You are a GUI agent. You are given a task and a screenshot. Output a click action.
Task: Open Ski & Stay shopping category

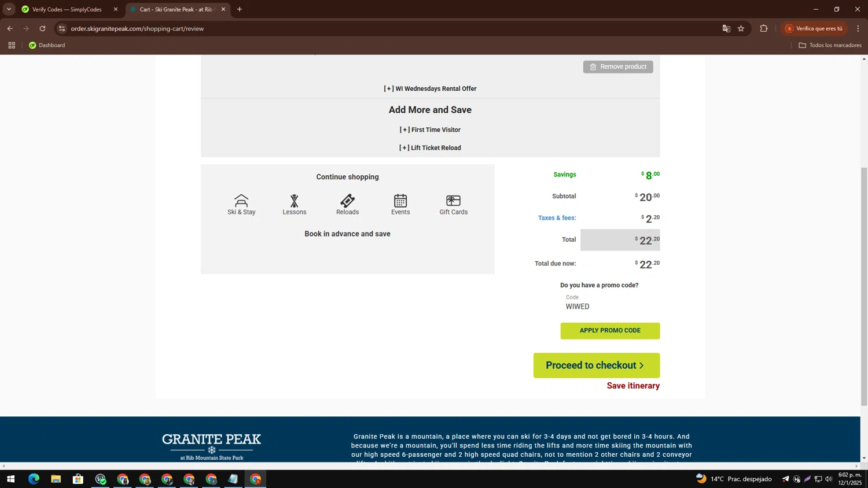[x=241, y=205]
